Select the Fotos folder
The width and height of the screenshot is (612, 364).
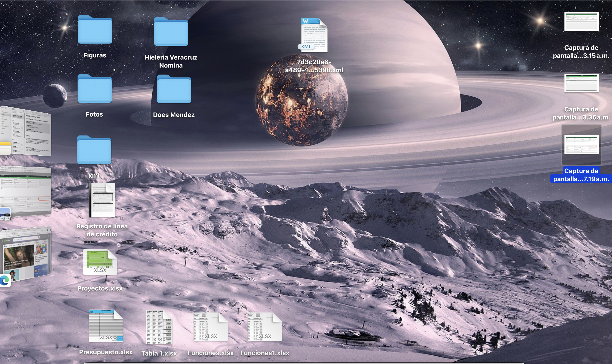pyautogui.click(x=94, y=89)
